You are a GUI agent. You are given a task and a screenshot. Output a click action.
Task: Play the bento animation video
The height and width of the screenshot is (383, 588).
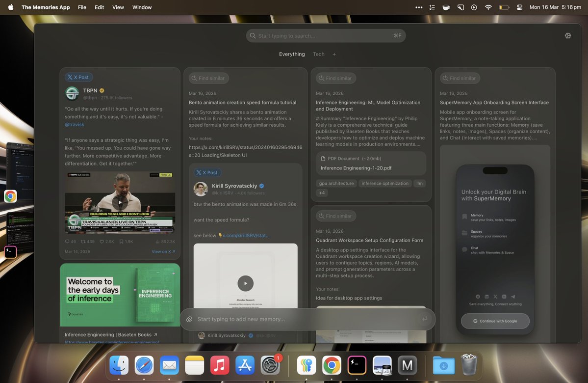tap(245, 283)
